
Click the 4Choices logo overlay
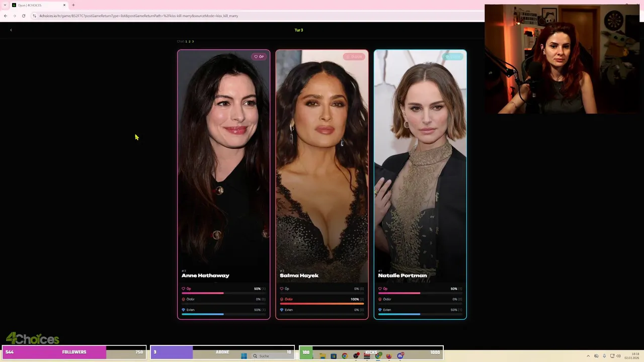click(x=33, y=338)
